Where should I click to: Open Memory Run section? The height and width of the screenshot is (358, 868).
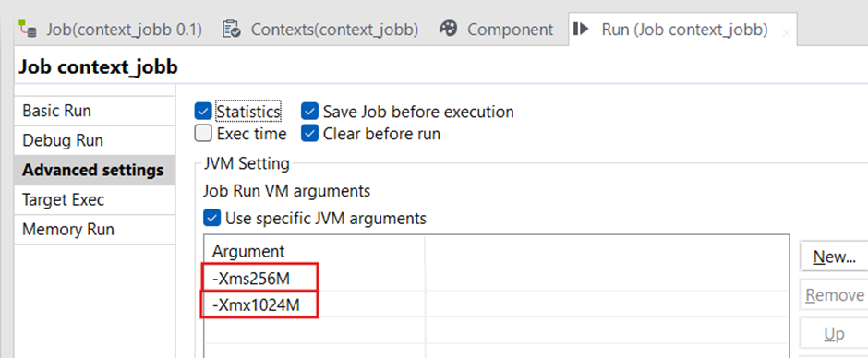[x=94, y=230]
